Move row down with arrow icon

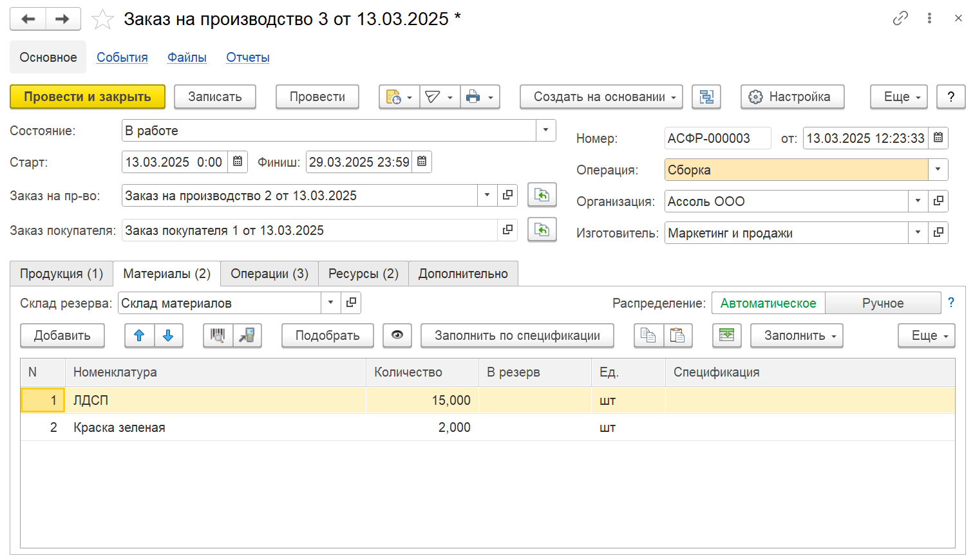(168, 335)
